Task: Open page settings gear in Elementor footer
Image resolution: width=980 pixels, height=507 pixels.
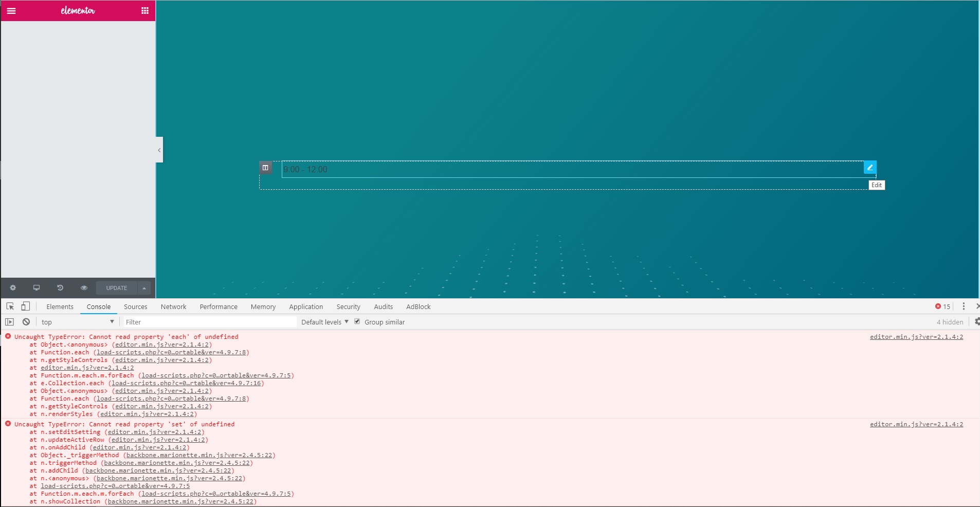Action: [x=13, y=288]
